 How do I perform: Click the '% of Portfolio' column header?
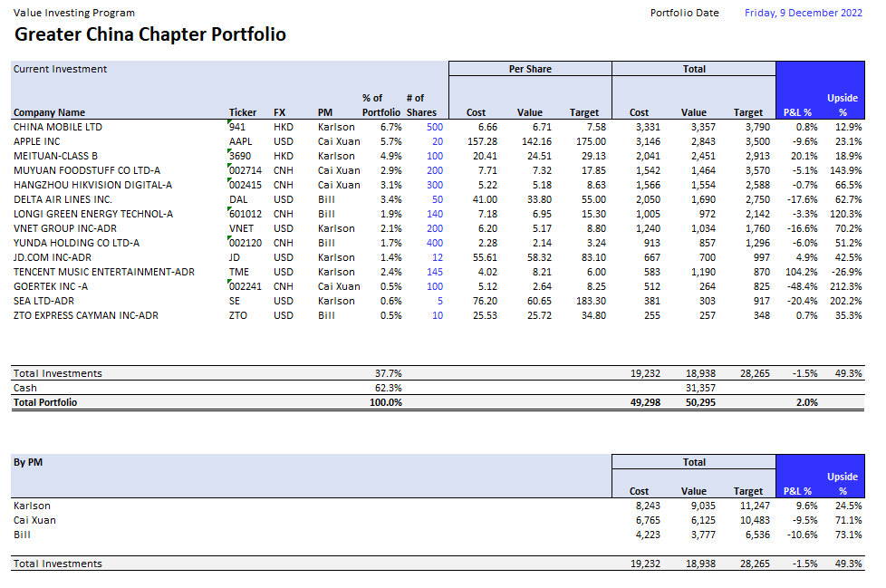pos(380,105)
